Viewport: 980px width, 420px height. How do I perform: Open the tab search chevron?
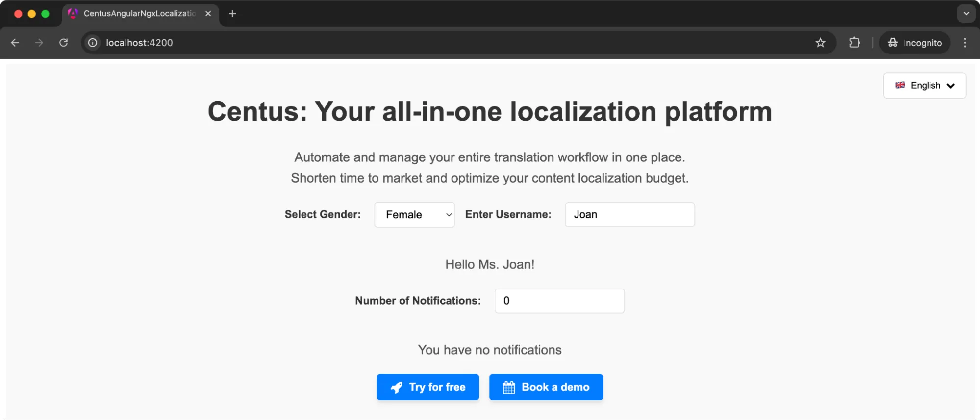(966, 14)
